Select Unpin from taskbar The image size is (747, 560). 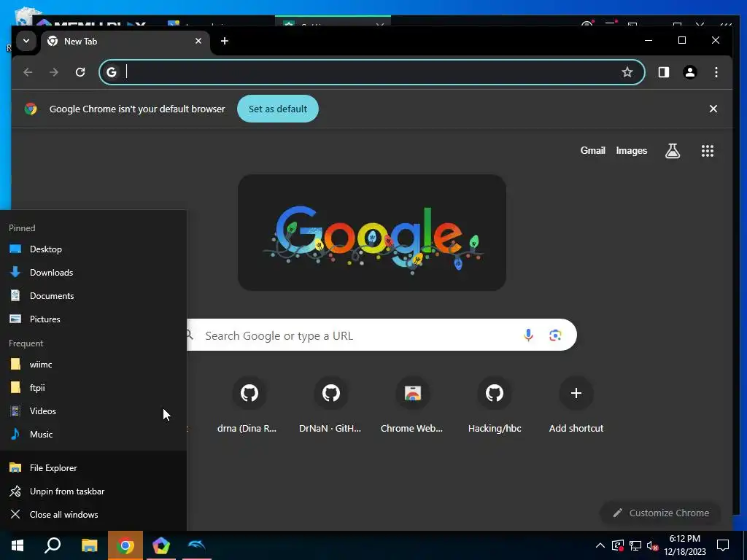pyautogui.click(x=93, y=491)
